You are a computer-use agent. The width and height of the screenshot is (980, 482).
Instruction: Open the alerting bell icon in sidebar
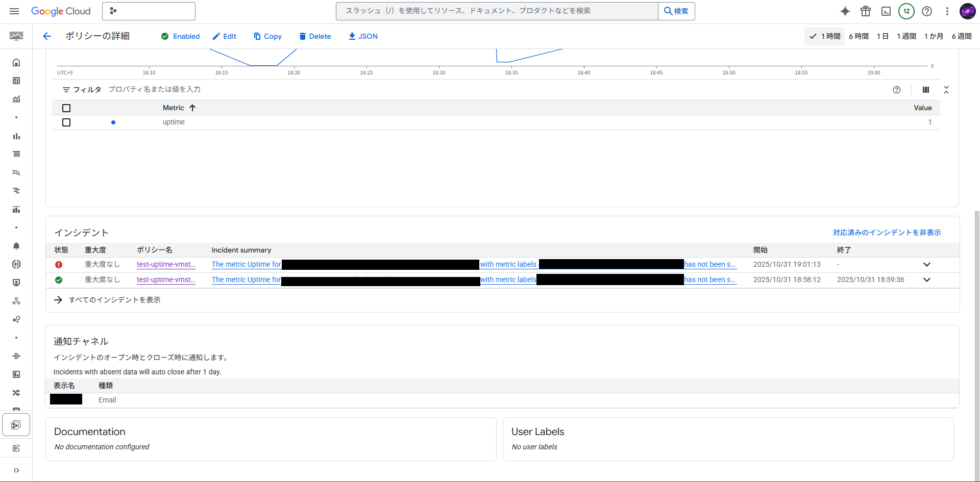click(16, 246)
